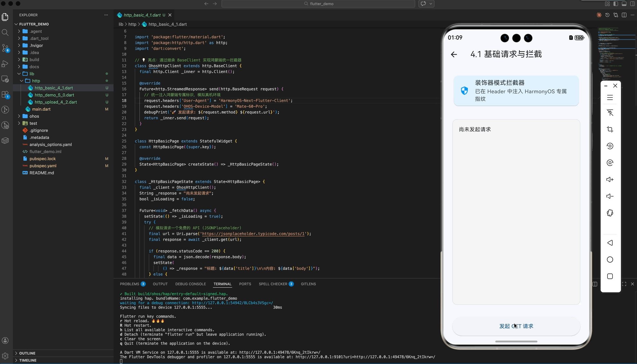
Task: Click the emulator home circle button
Action: point(610,259)
